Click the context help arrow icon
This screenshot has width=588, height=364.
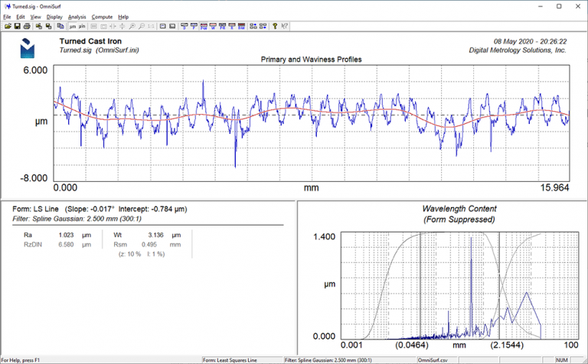285,26
